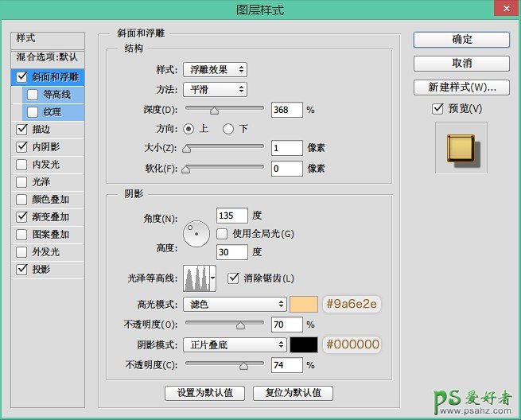
Task: Select the 下 direction radio button
Action: [x=228, y=129]
